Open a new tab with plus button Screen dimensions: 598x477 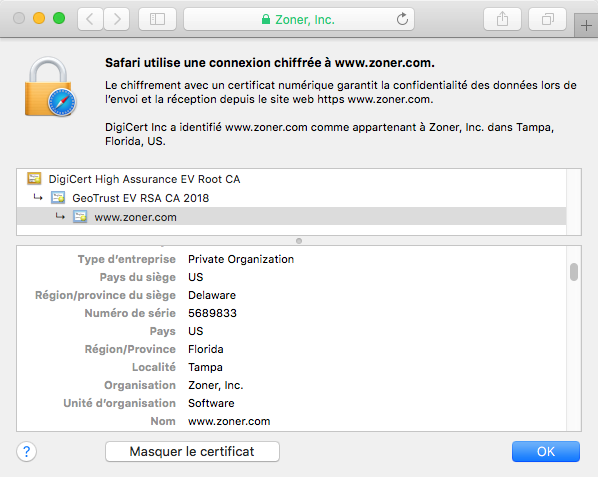pyautogui.click(x=586, y=26)
